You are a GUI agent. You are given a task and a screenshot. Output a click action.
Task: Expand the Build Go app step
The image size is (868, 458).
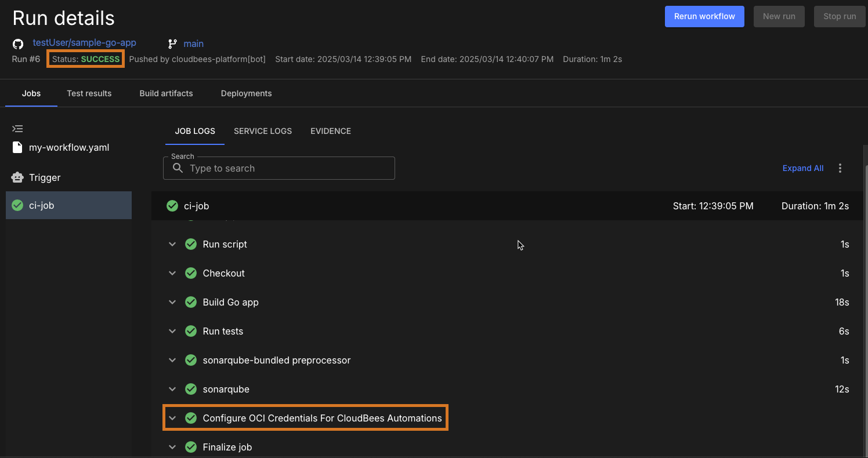click(x=172, y=302)
